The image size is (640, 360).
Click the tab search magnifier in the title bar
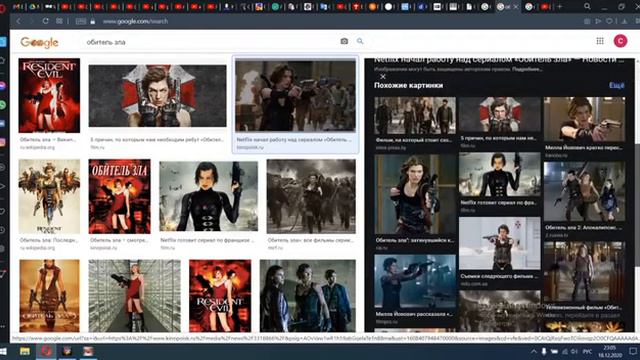click(587, 7)
